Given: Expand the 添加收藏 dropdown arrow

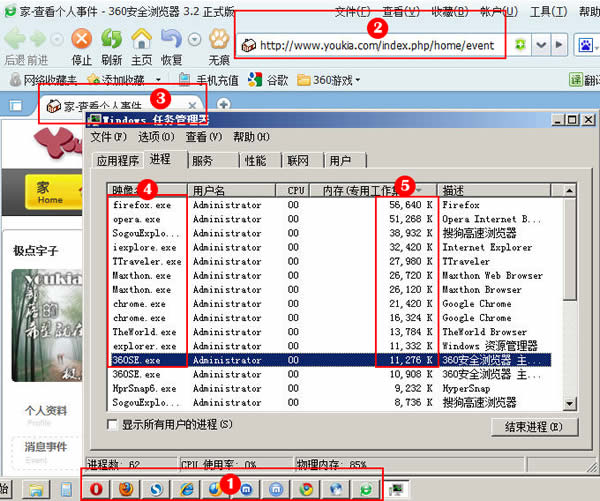Looking at the screenshot, I should click(158, 80).
